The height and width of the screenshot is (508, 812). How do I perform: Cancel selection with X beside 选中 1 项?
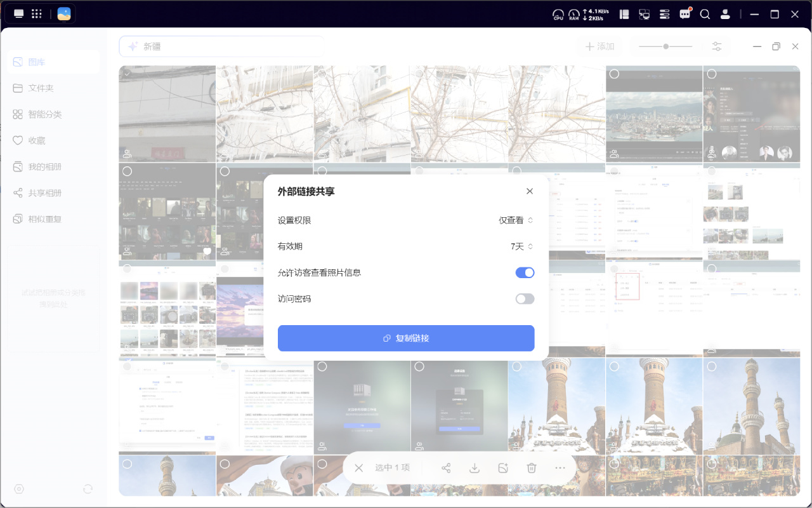click(358, 468)
